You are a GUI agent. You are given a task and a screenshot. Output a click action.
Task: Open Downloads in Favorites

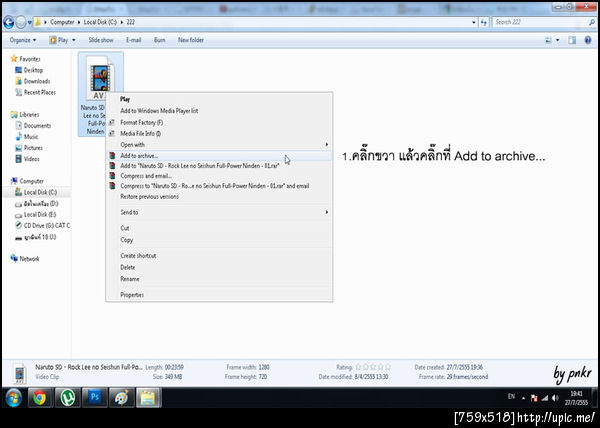(x=33, y=81)
